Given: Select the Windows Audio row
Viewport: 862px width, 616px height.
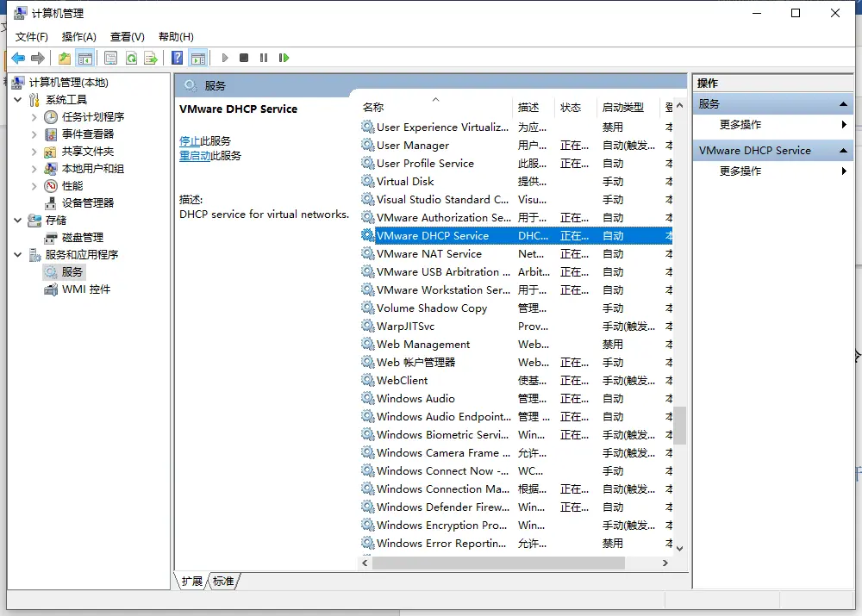Looking at the screenshot, I should (515, 398).
